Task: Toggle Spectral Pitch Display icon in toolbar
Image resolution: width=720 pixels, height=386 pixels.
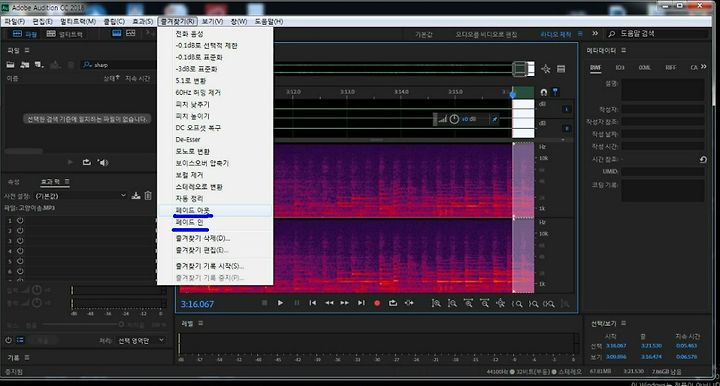Action: pyautogui.click(x=131, y=34)
